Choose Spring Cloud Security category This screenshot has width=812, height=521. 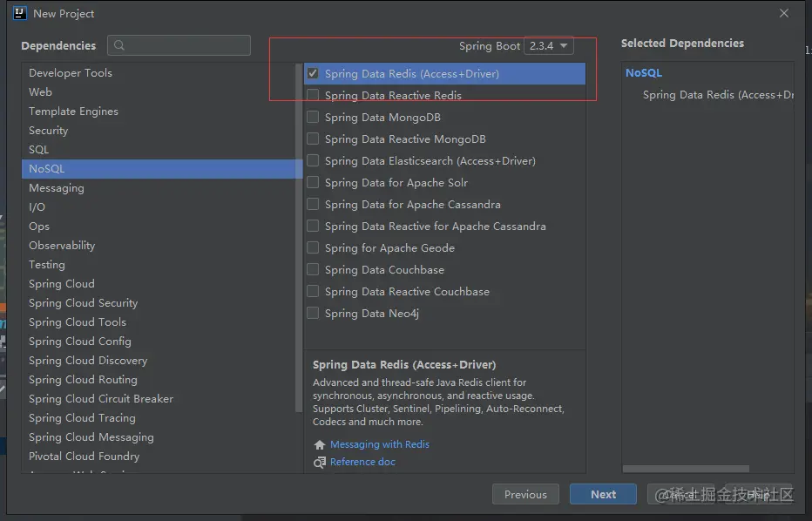[x=159, y=303]
